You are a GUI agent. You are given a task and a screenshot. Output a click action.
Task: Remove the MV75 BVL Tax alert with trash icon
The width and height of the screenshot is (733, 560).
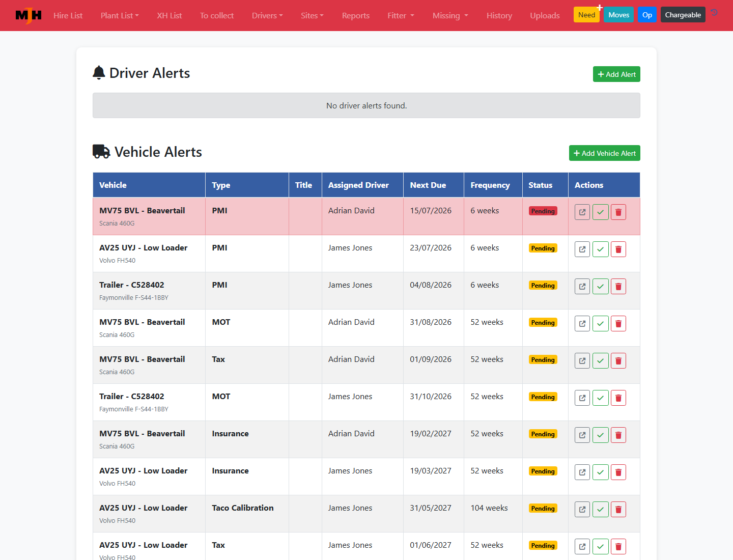point(618,361)
